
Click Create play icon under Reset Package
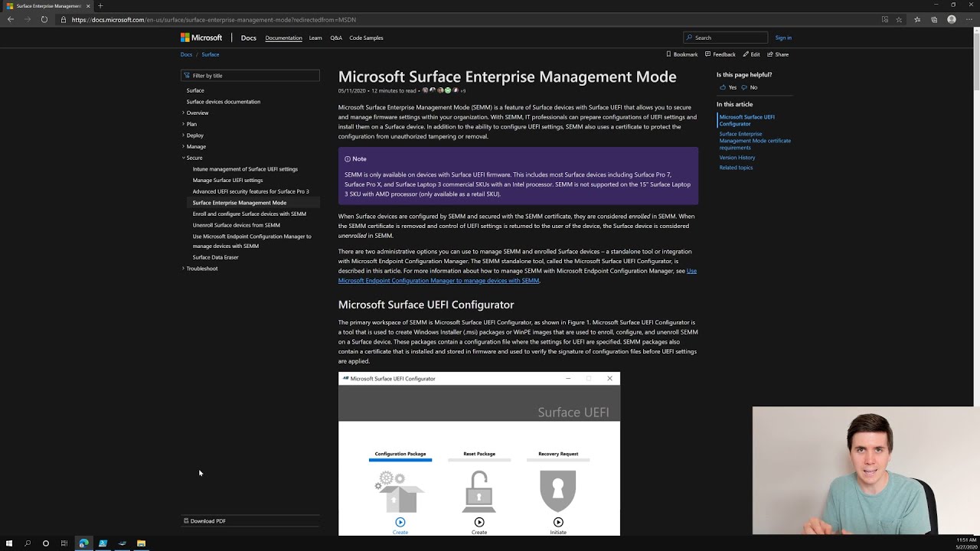click(479, 522)
